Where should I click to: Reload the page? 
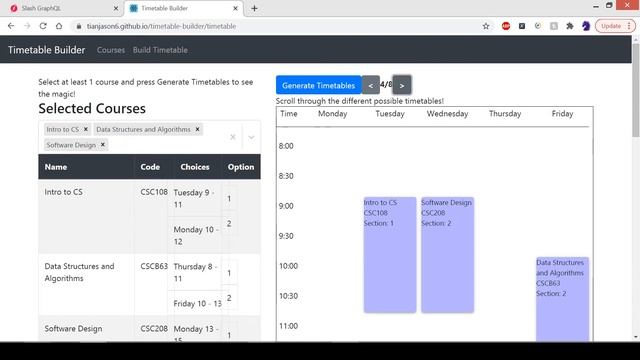point(43,26)
